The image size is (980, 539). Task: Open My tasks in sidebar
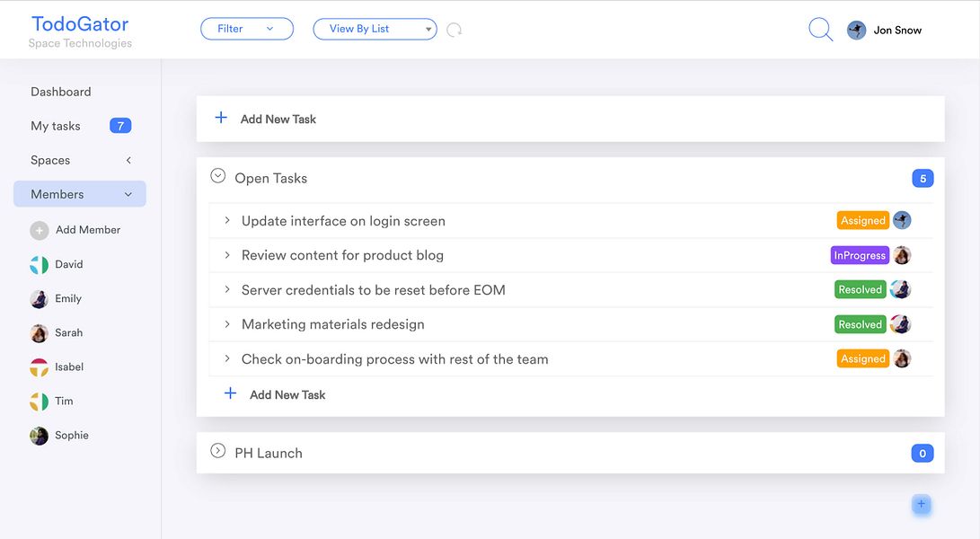(x=56, y=126)
